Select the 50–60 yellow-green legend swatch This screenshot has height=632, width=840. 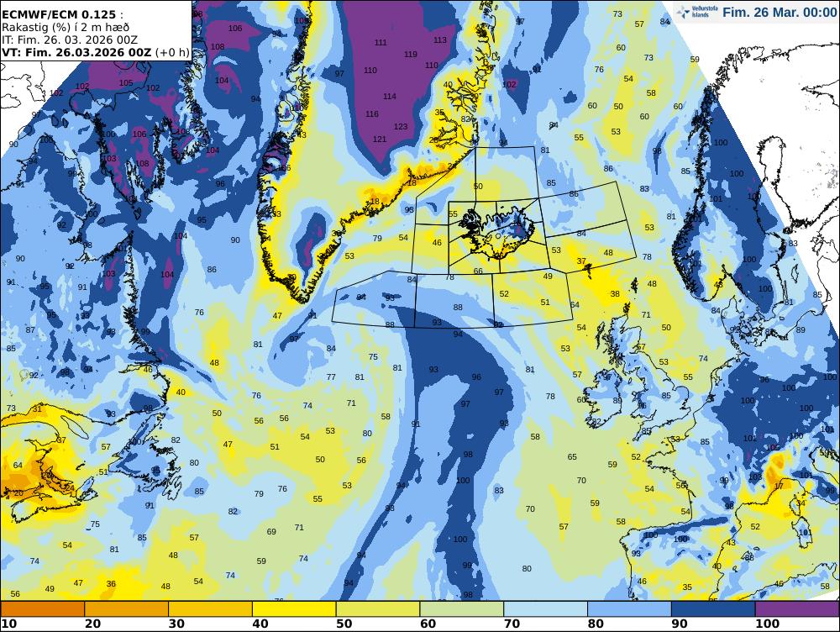(378, 609)
